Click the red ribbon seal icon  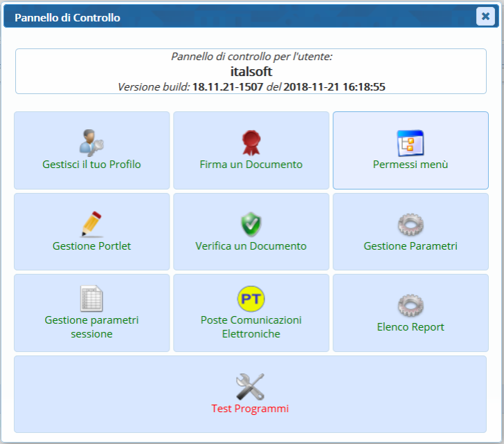point(251,142)
